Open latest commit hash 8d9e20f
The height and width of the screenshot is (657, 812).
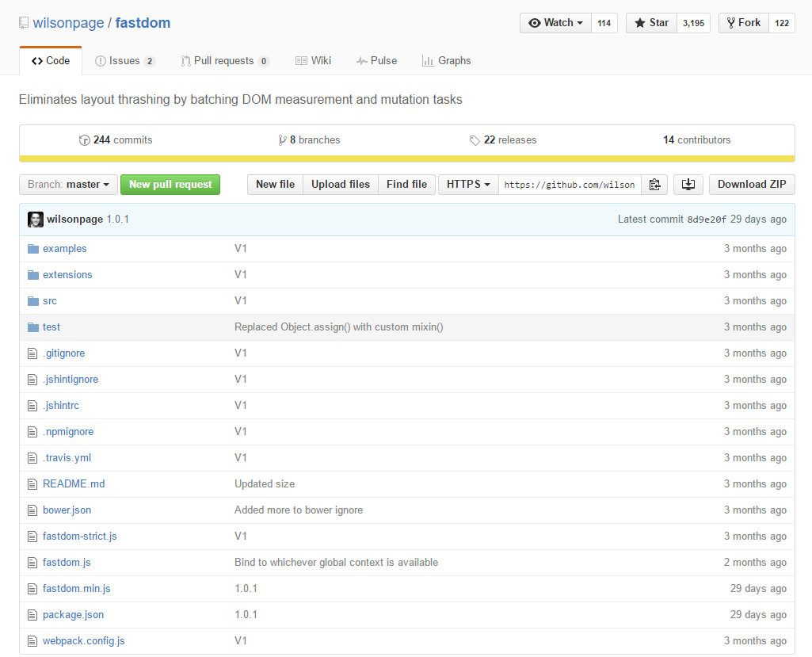click(x=707, y=220)
